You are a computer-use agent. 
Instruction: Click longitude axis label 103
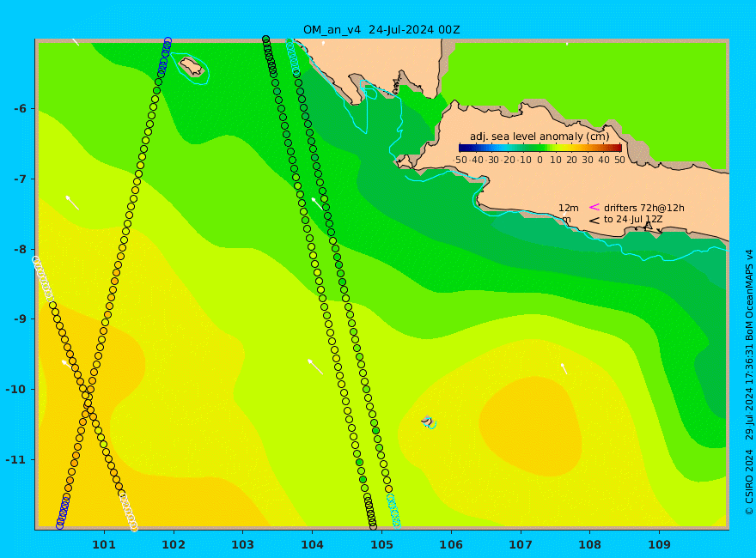(242, 545)
